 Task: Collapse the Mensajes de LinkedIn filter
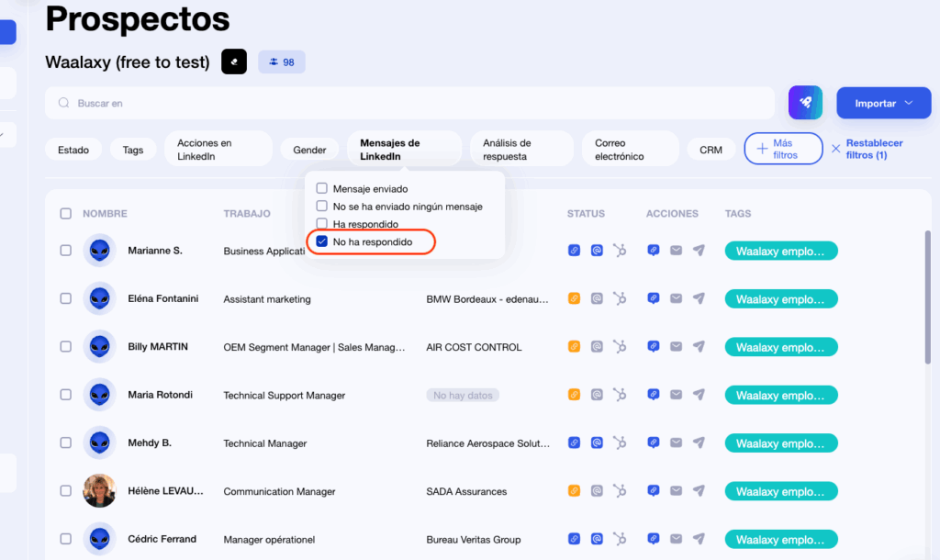tap(404, 150)
